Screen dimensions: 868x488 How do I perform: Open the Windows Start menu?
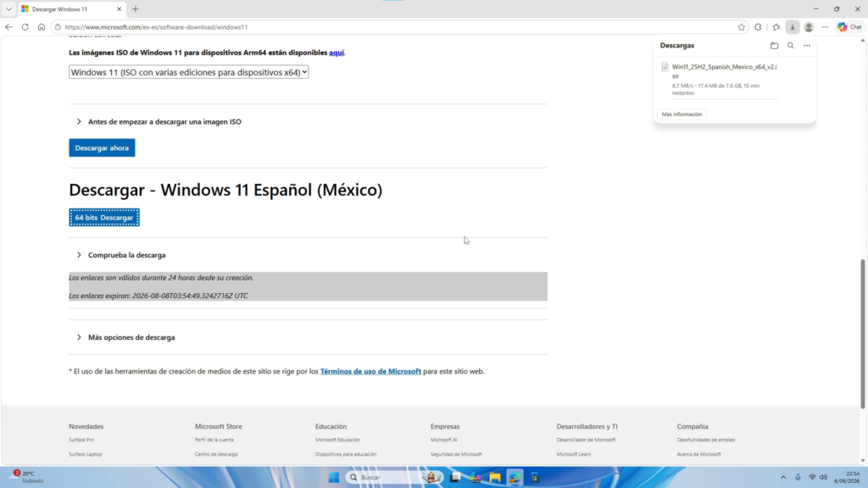(334, 478)
